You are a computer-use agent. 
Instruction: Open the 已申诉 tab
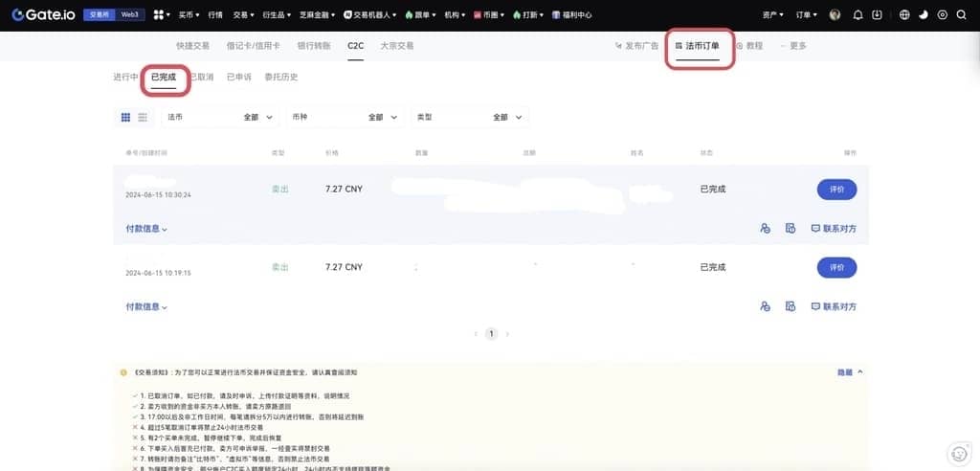point(238,77)
